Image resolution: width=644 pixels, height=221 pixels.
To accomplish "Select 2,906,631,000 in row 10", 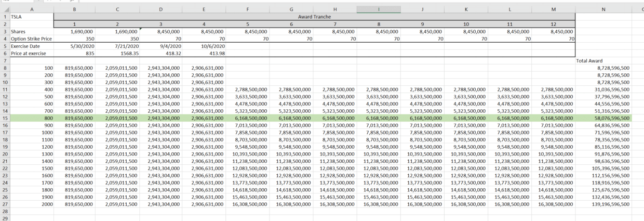I will coord(204,82).
